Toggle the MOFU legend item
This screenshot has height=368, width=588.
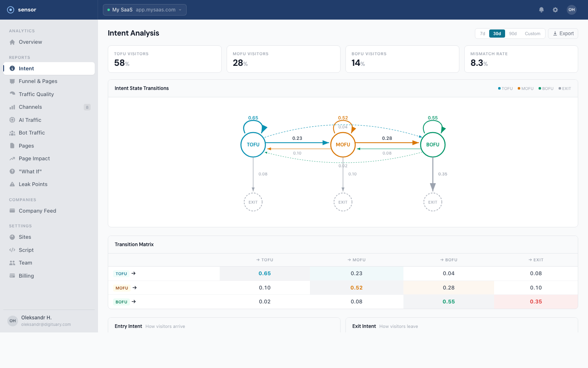pyautogui.click(x=525, y=88)
